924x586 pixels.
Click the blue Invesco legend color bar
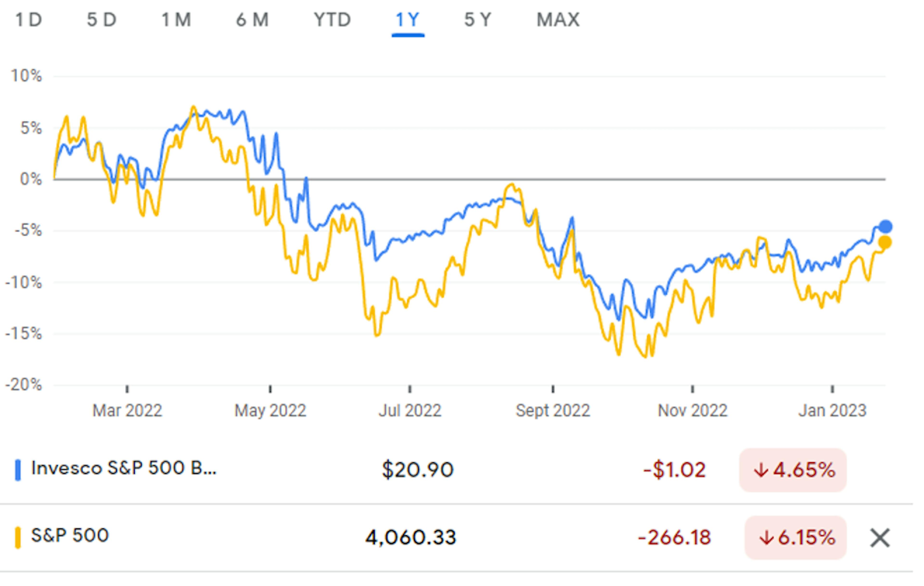pyautogui.click(x=18, y=469)
